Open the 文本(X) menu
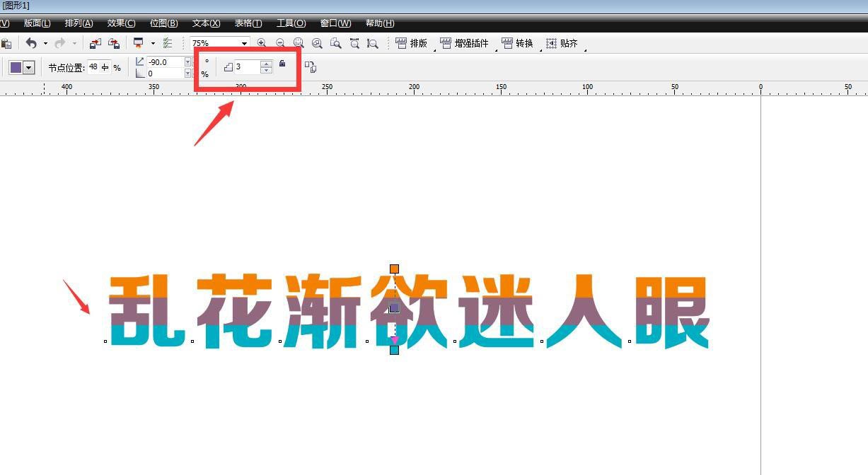Screen dimensions: 868x475 pyautogui.click(x=205, y=23)
